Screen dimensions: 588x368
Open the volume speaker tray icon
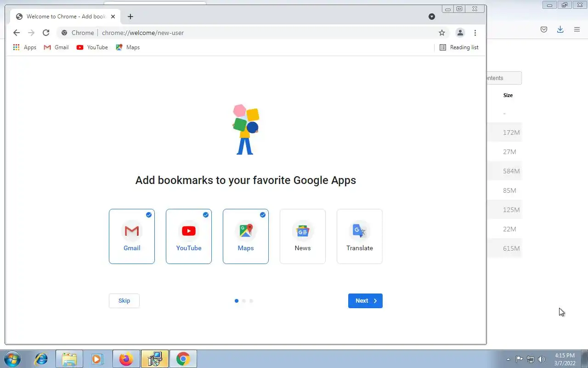(x=542, y=359)
